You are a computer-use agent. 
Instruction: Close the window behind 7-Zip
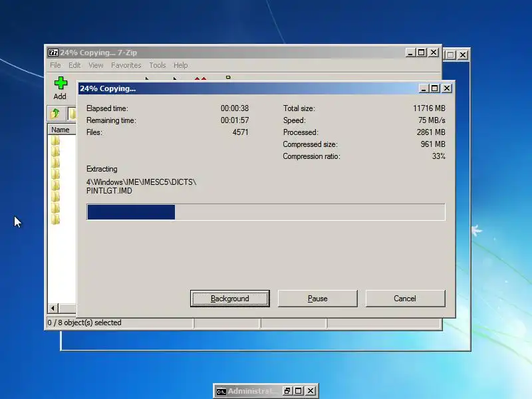tap(463, 55)
